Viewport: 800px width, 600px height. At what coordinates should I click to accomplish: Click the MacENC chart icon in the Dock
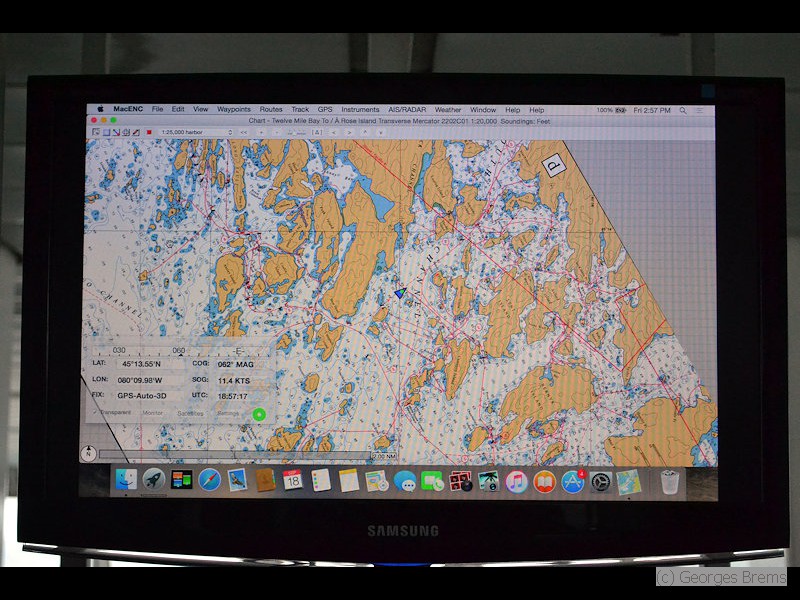click(629, 482)
